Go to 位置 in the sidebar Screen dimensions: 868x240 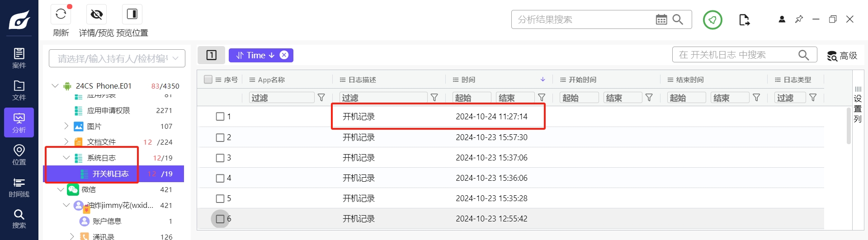point(19,155)
